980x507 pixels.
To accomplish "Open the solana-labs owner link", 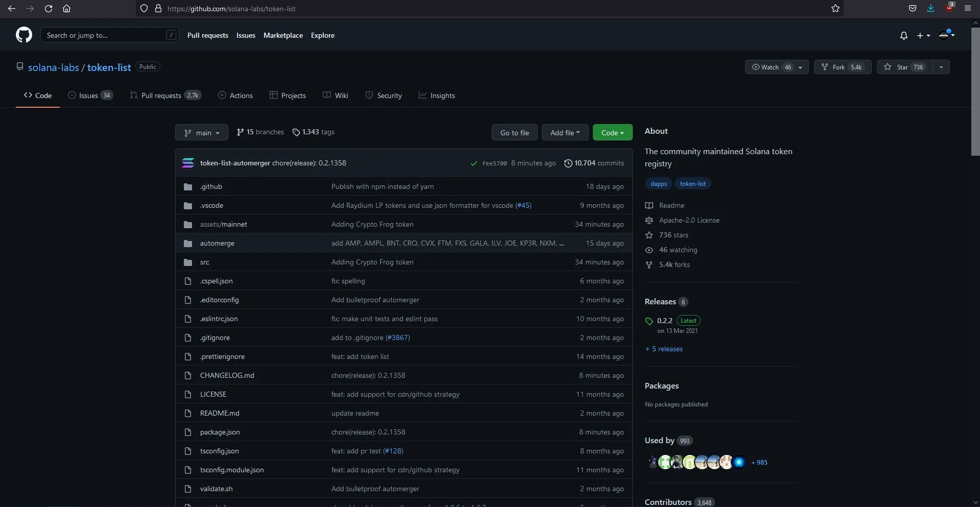I will click(54, 67).
